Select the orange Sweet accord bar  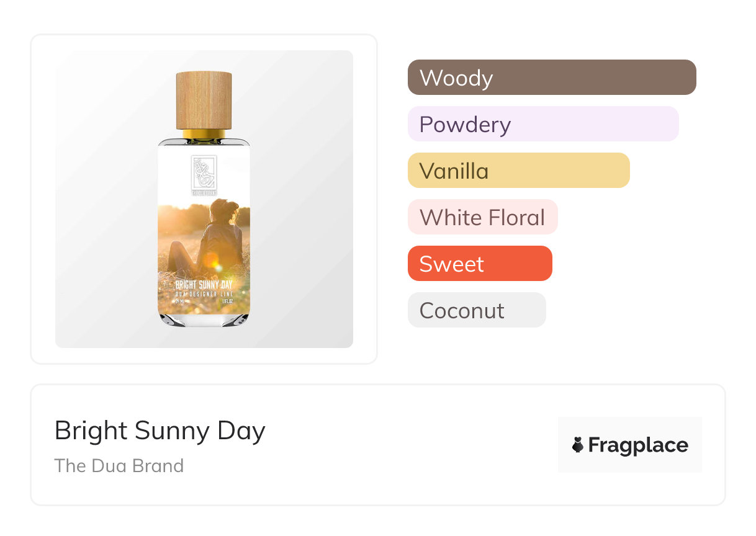[x=480, y=264]
